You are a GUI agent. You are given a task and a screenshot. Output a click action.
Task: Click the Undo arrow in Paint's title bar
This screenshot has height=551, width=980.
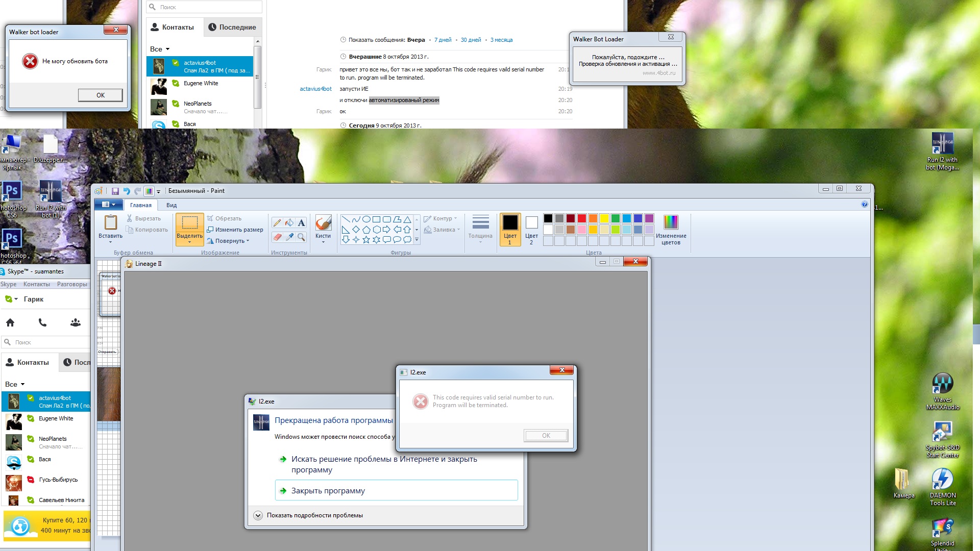click(x=127, y=191)
